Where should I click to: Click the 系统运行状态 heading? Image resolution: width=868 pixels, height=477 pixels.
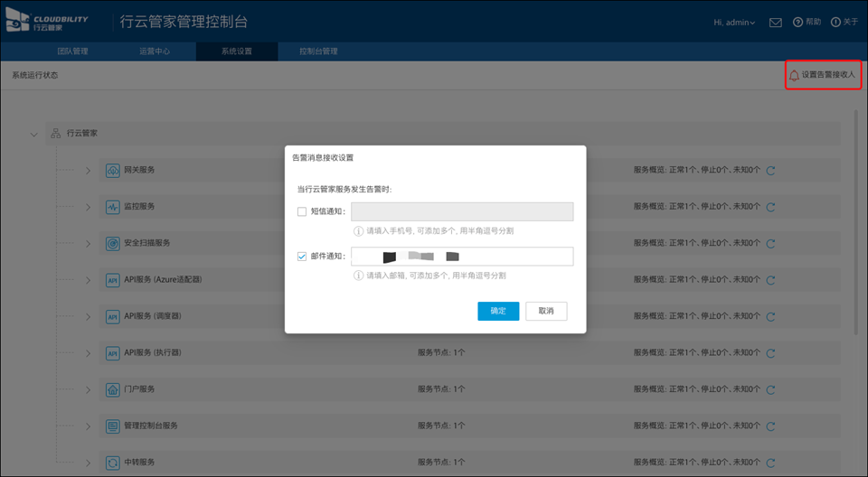35,75
